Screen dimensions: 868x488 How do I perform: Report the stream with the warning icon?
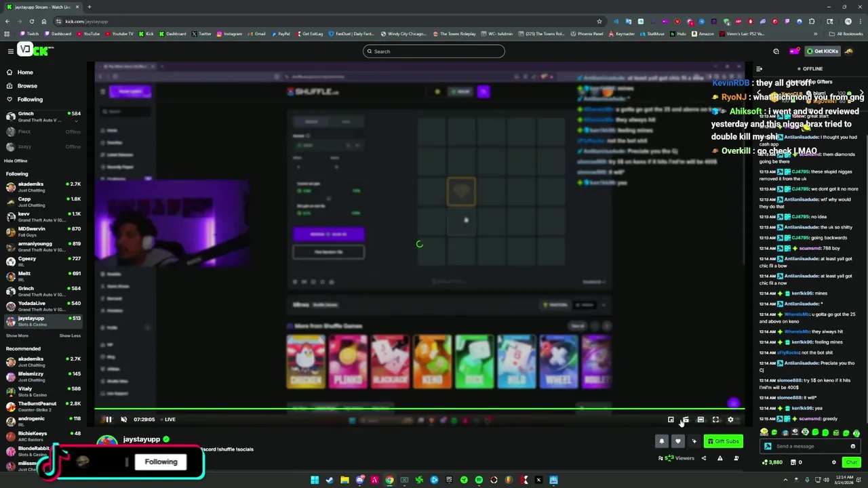tap(719, 458)
